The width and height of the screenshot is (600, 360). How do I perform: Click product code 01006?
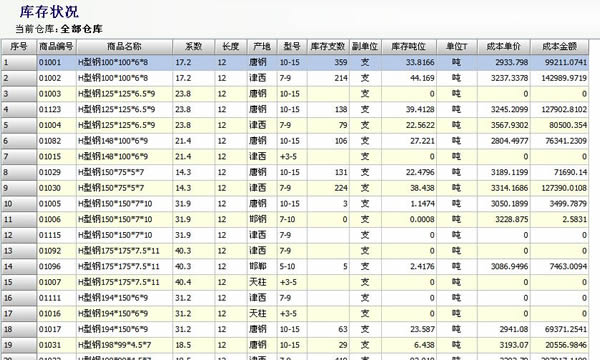tap(50, 219)
